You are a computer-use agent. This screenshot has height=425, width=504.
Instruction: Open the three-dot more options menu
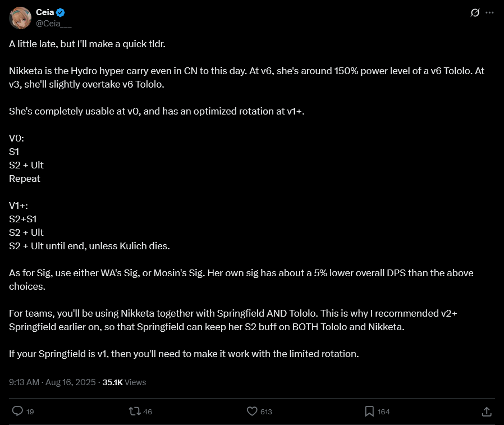[489, 12]
